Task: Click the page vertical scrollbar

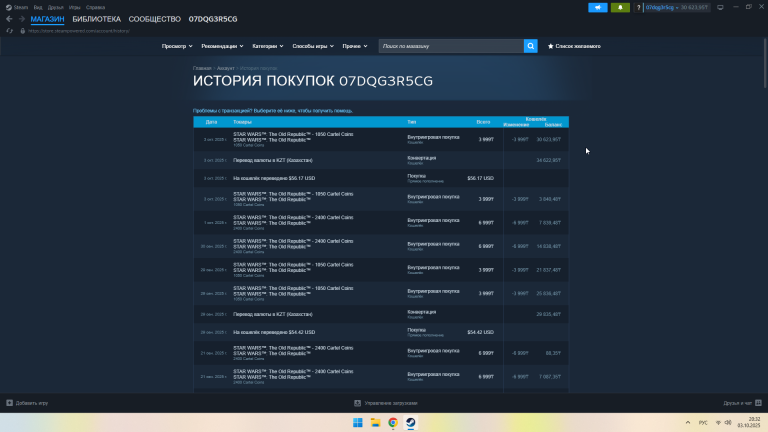Action: pos(766,63)
